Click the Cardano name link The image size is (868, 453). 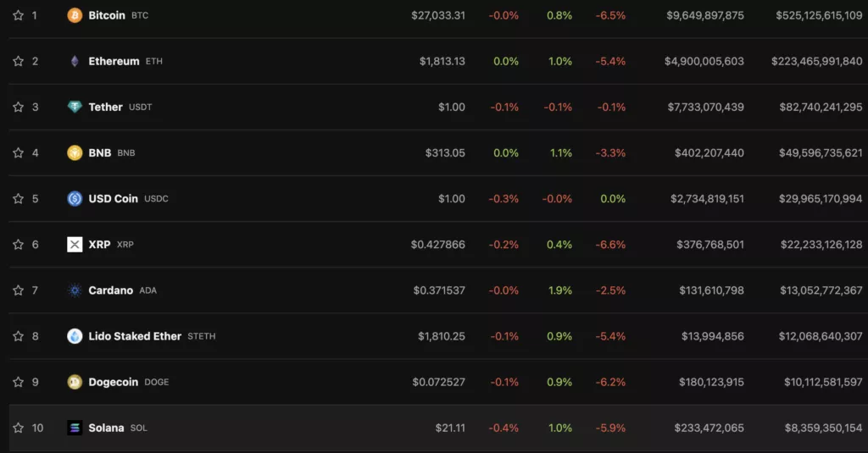(x=111, y=290)
